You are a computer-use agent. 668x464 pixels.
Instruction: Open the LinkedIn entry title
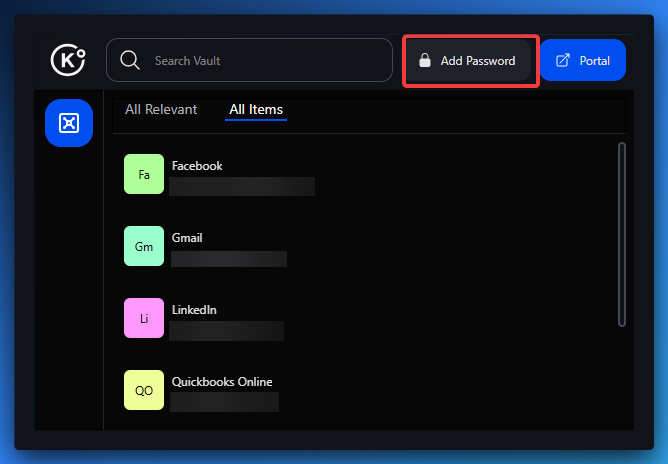pos(194,310)
